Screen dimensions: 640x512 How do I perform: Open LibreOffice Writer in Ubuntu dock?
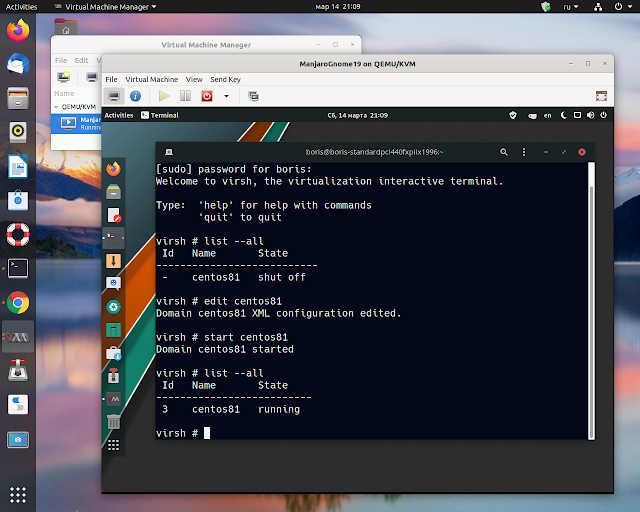[x=18, y=166]
